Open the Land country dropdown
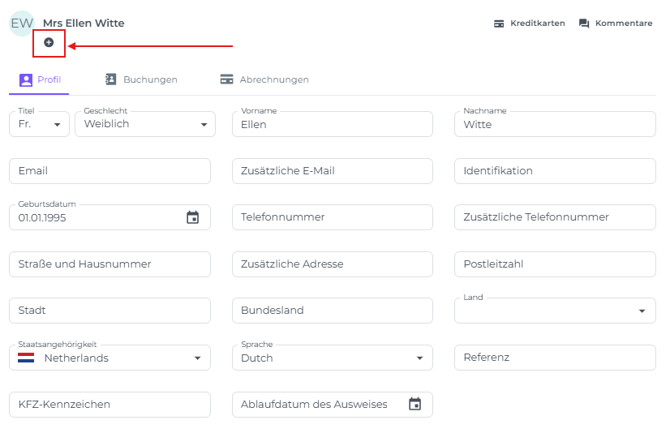Viewport: 670px width, 433px height. pos(641,311)
